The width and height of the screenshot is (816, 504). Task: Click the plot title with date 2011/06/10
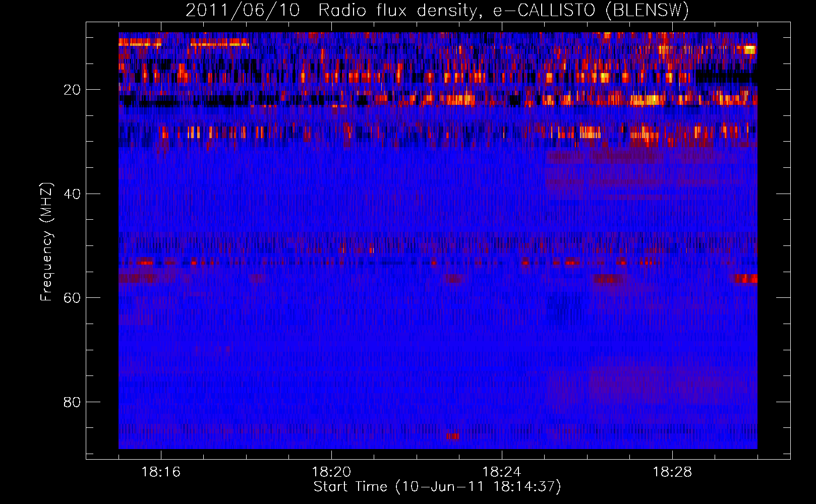pyautogui.click(x=437, y=10)
